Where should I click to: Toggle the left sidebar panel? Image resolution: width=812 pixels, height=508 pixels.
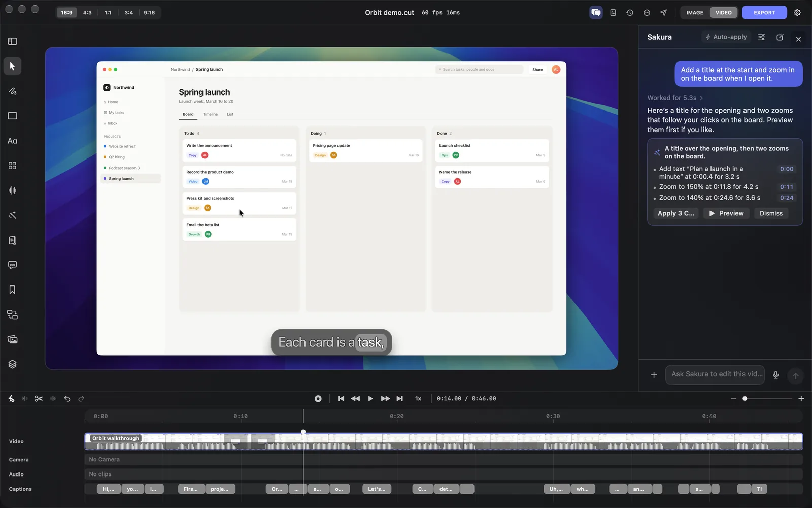(x=12, y=41)
